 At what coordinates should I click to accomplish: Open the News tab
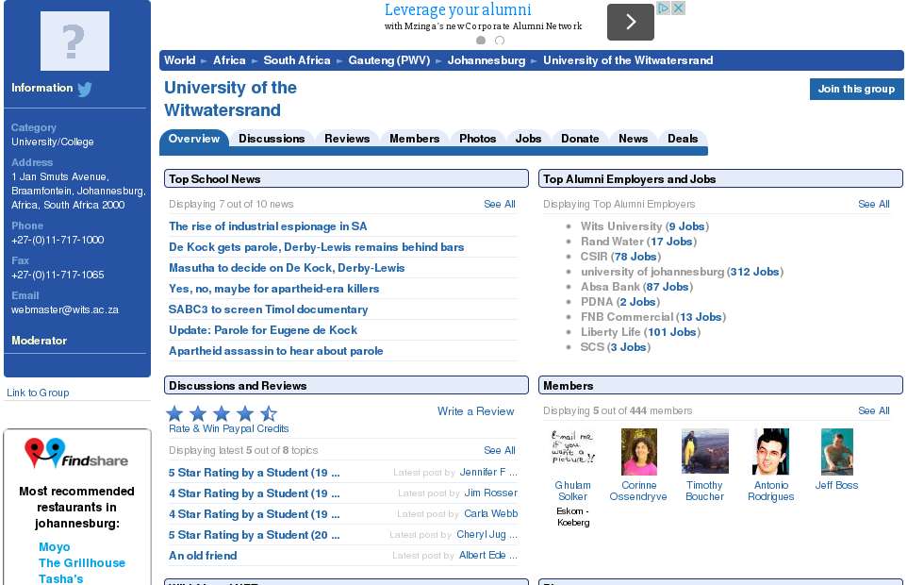(633, 139)
